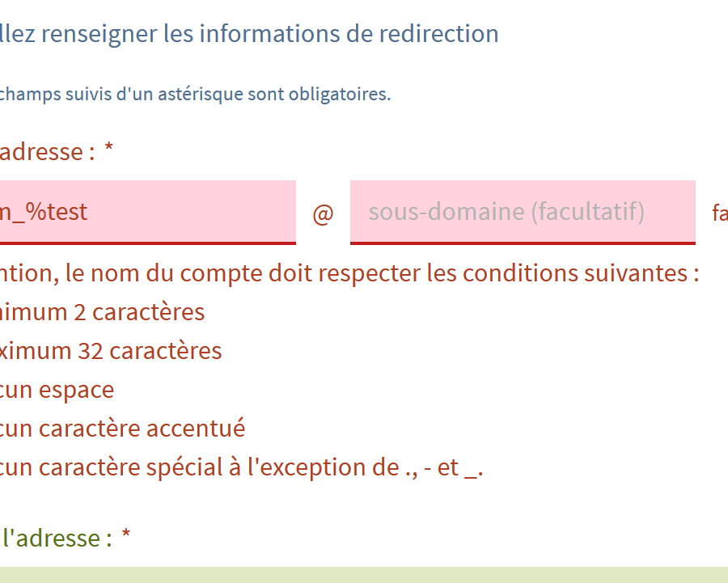Click the asterisk beside the green l'adresse label

click(x=126, y=536)
